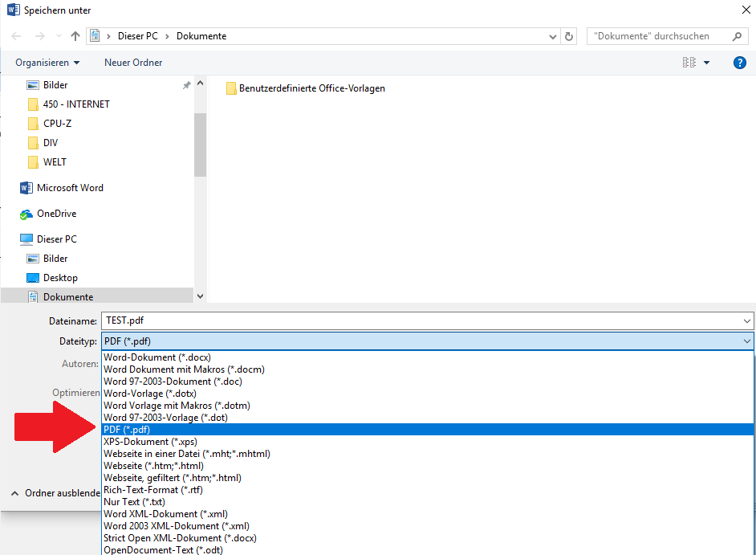Choose Webseite, gefiltert file type
This screenshot has width=756, height=555.
pyautogui.click(x=427, y=478)
